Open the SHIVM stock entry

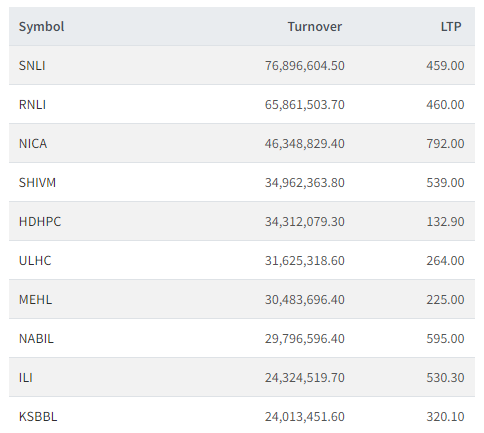(x=37, y=183)
